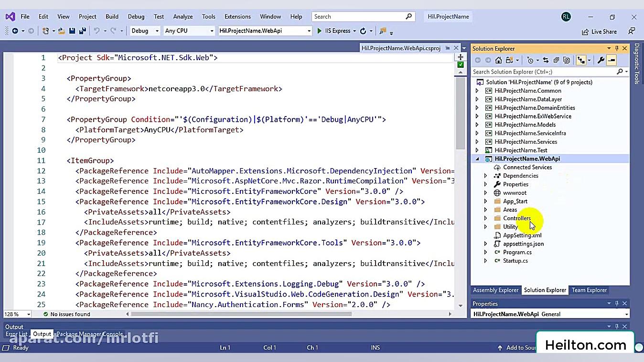Expand the Hil.ProjectName.Common project node
The height and width of the screenshot is (362, 644).
point(477,91)
